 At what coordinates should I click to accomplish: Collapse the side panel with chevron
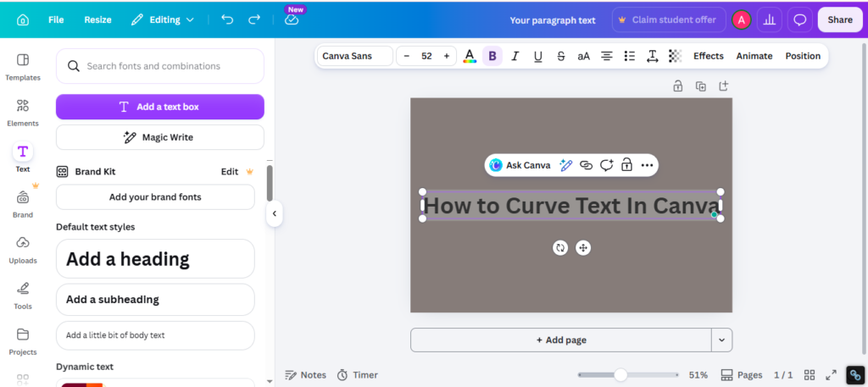coord(274,213)
